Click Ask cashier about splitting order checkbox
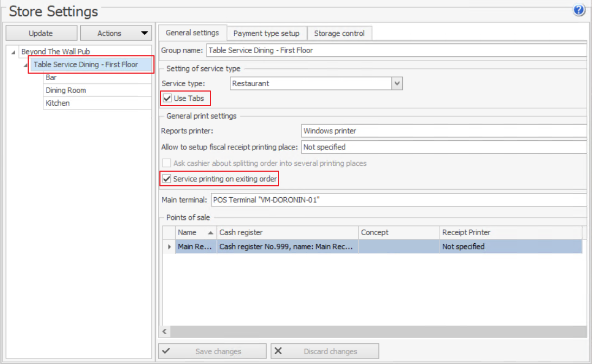The width and height of the screenshot is (592, 364). click(166, 163)
